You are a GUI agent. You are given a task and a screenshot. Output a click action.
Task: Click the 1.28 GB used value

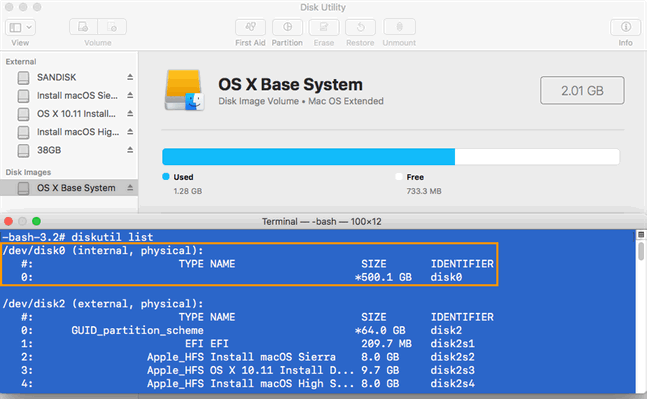[188, 191]
